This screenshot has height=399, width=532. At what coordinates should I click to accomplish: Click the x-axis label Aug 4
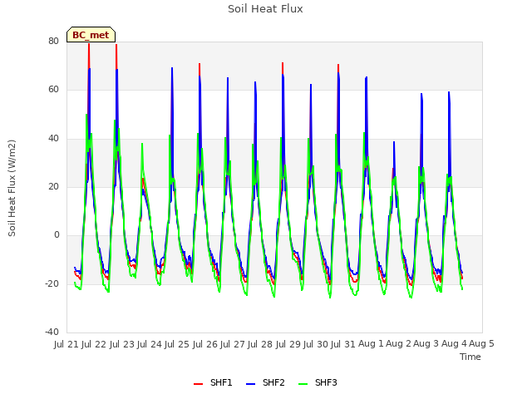(x=454, y=344)
